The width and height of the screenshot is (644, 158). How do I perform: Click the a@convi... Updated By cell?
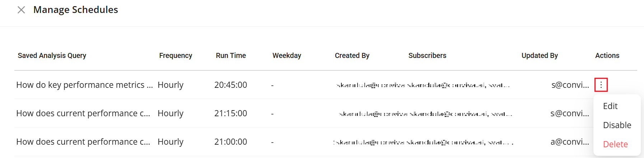pyautogui.click(x=570, y=142)
